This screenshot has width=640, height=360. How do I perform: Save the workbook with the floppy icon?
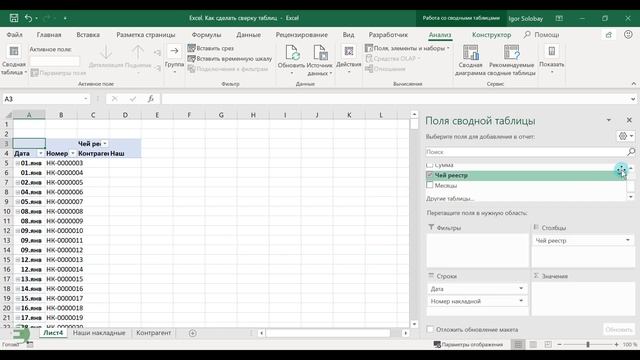point(14,18)
